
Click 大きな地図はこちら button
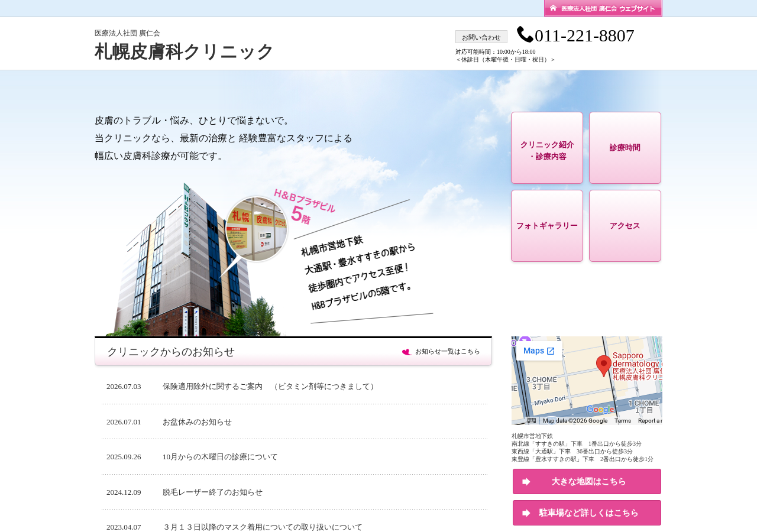(x=587, y=482)
